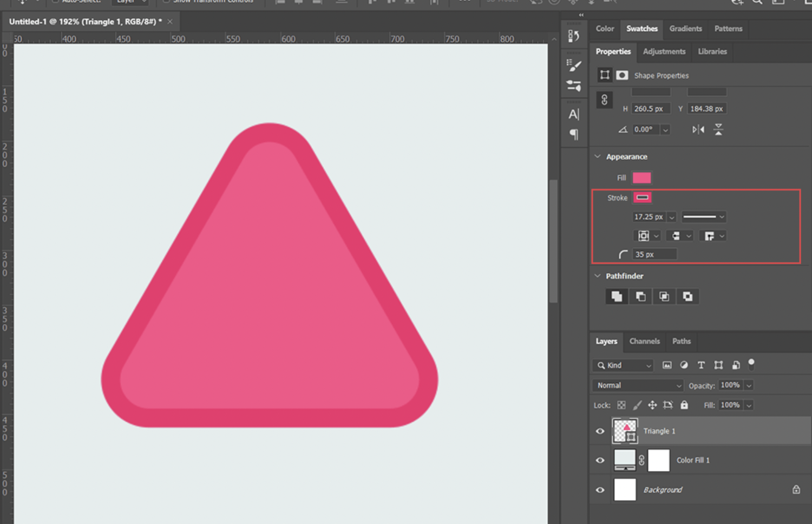The width and height of the screenshot is (812, 524).
Task: Open the Character panel icon
Action: pyautogui.click(x=574, y=114)
